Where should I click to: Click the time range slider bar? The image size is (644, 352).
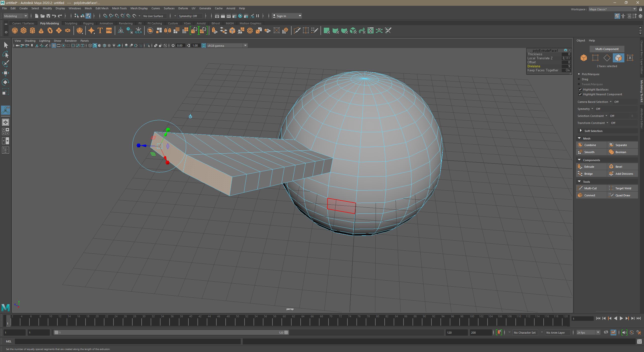click(171, 333)
